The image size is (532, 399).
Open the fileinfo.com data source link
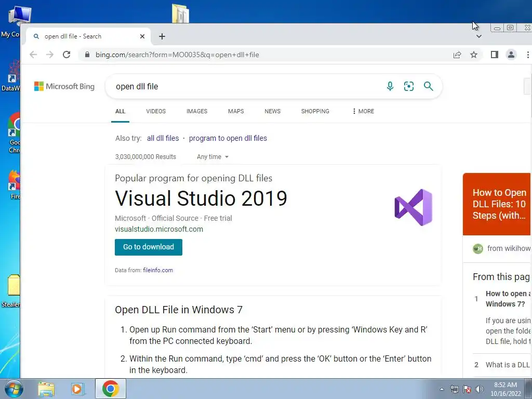pyautogui.click(x=158, y=270)
